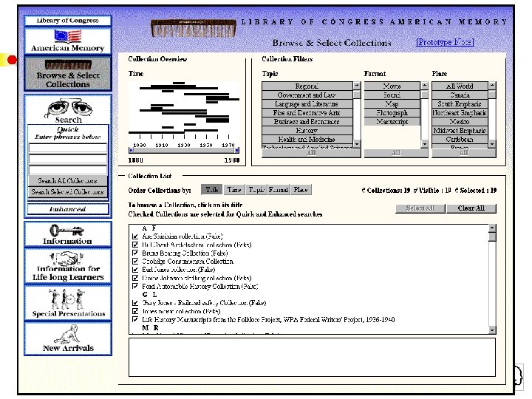Click the Select All button

click(x=420, y=208)
